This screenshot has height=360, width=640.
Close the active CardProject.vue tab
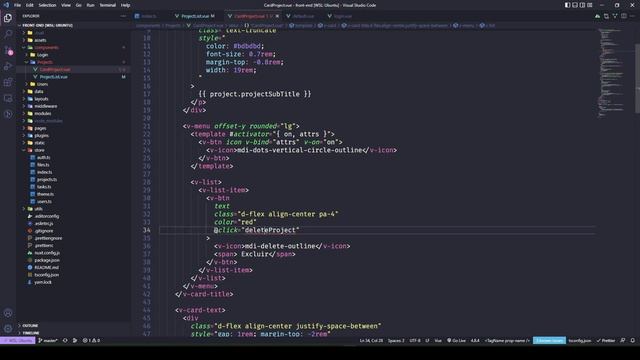click(x=277, y=16)
